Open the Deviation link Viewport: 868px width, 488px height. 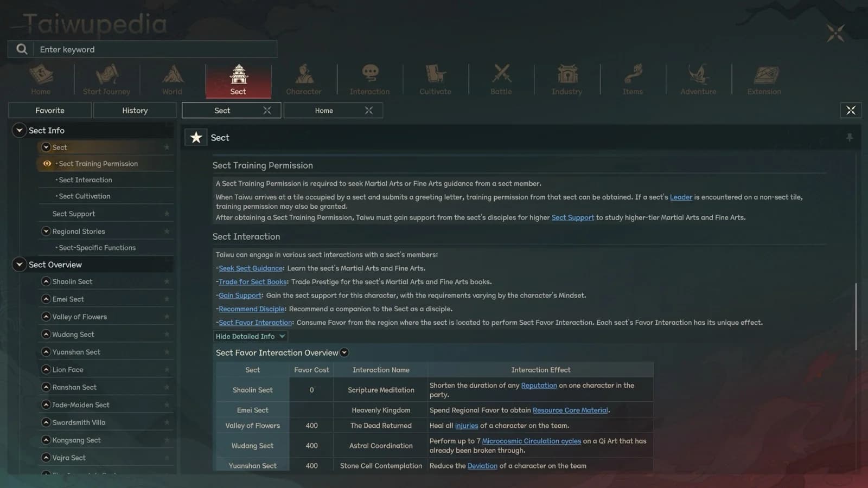pyautogui.click(x=482, y=466)
